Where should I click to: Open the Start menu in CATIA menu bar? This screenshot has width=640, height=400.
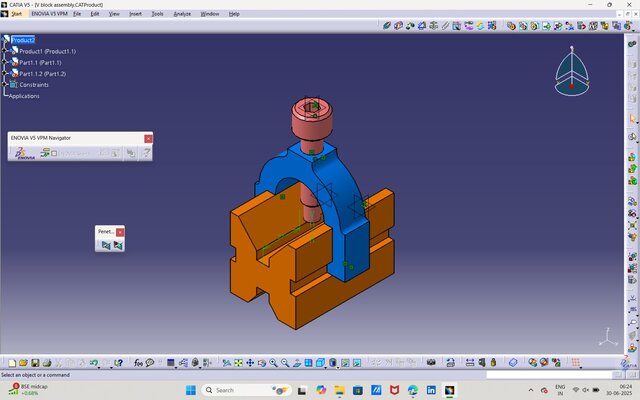tap(17, 14)
